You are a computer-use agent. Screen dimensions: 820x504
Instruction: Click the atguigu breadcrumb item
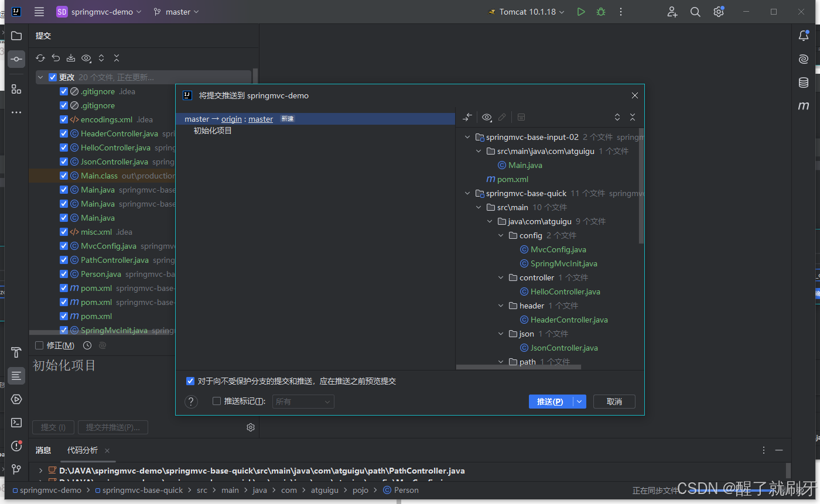(x=325, y=490)
